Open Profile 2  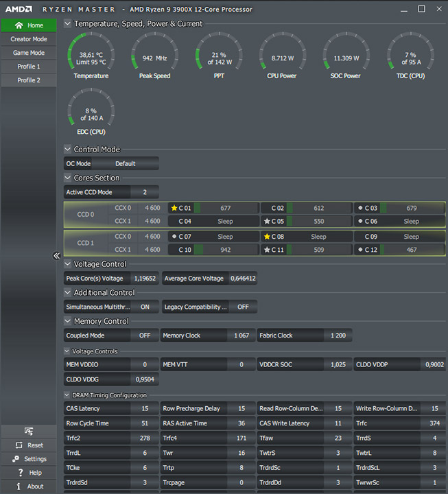click(x=29, y=80)
